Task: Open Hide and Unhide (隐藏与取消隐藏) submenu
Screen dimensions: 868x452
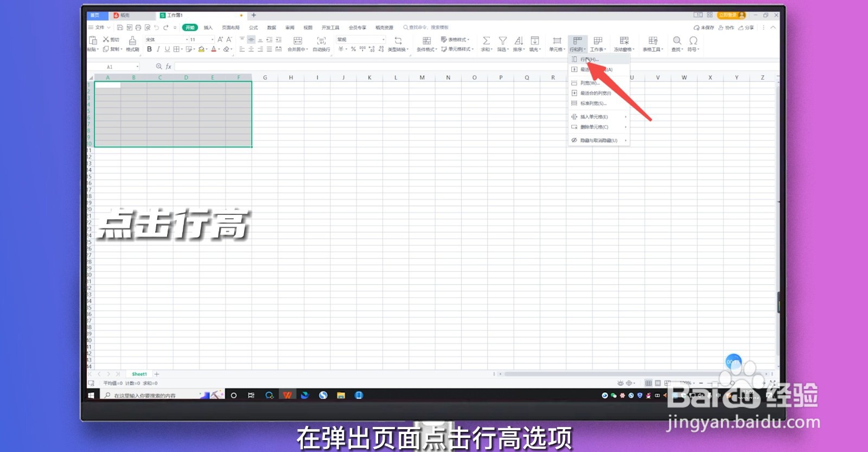Action: (598, 141)
